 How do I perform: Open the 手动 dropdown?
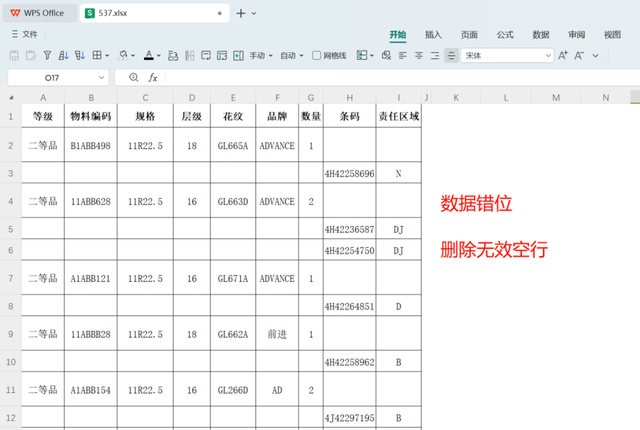pos(261,55)
